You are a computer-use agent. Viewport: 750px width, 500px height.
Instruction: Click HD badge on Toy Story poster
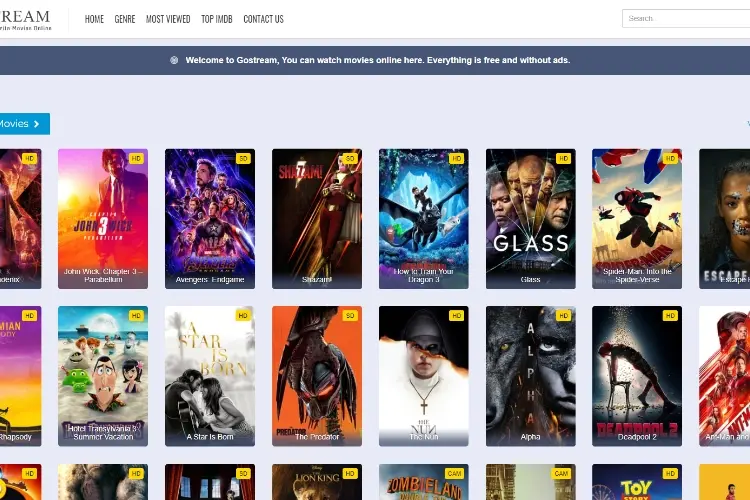(670, 474)
